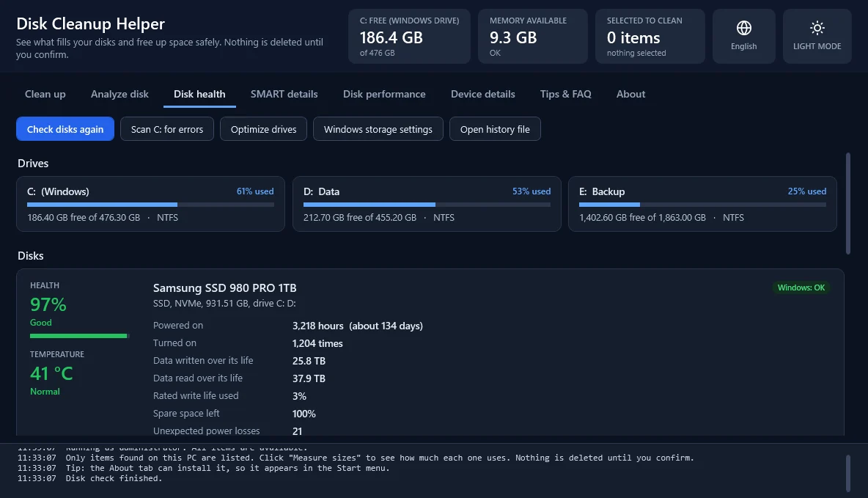
Task: Click the SSD, NVMe, 931.51 GB subtitle
Action: (x=224, y=304)
